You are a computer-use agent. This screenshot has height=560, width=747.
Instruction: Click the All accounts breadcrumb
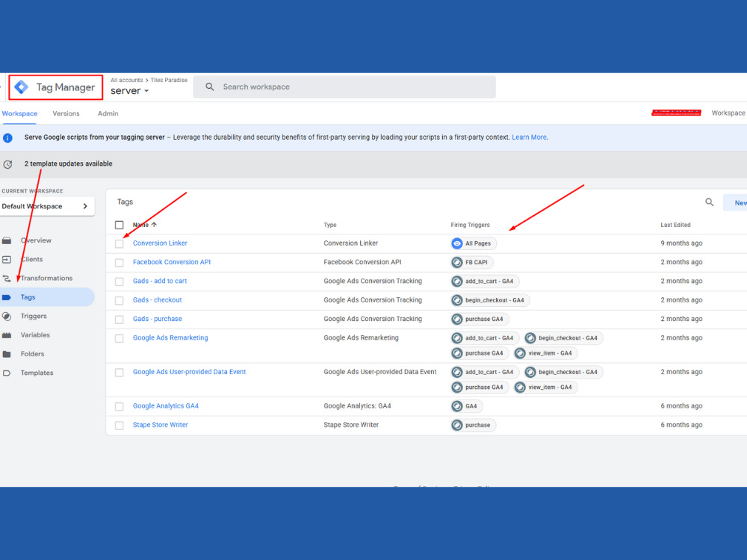pos(126,80)
